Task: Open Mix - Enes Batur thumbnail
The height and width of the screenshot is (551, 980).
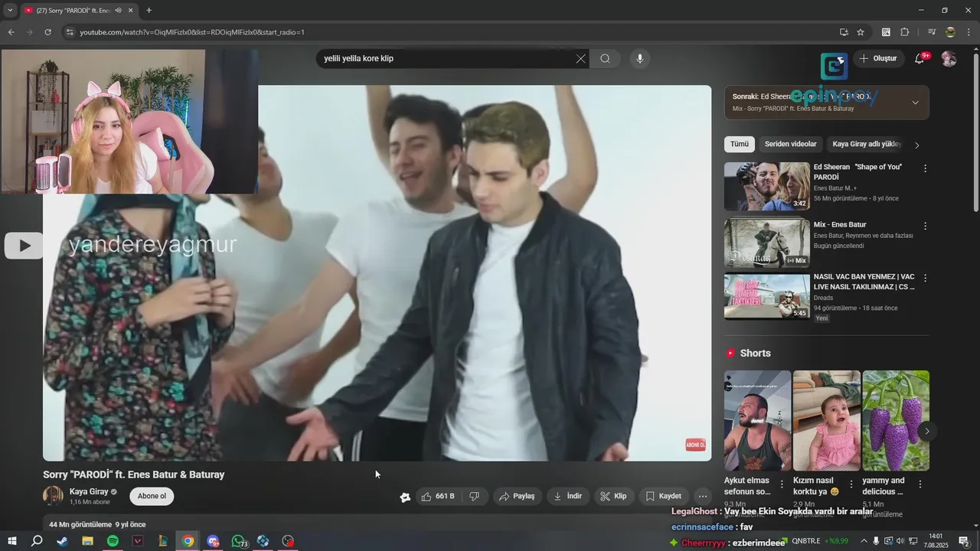Action: (766, 243)
